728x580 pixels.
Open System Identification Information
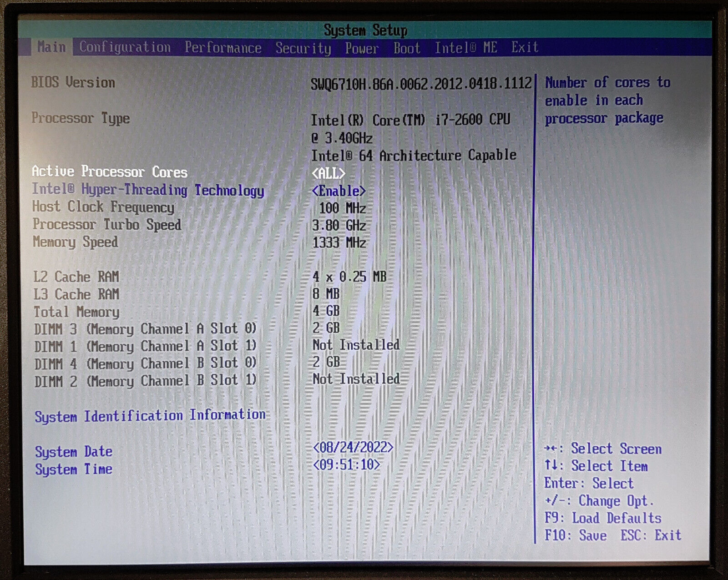click(x=150, y=416)
